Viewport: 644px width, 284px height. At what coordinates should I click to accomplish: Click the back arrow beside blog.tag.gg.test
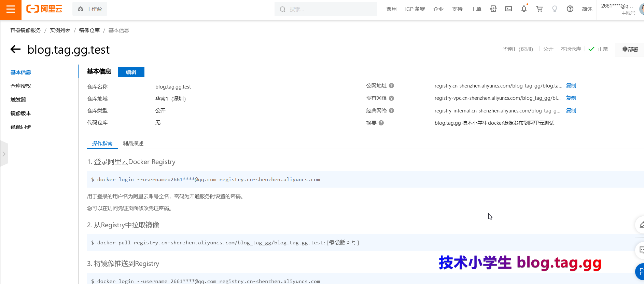click(x=15, y=50)
